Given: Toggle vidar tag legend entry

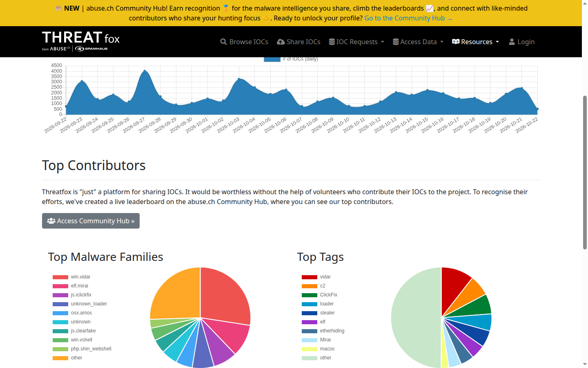Looking at the screenshot, I should (x=316, y=277).
